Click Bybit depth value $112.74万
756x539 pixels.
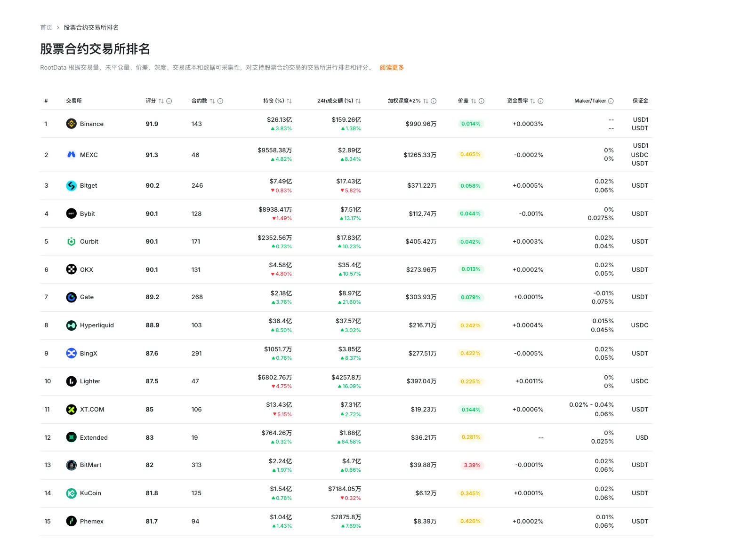click(x=423, y=214)
